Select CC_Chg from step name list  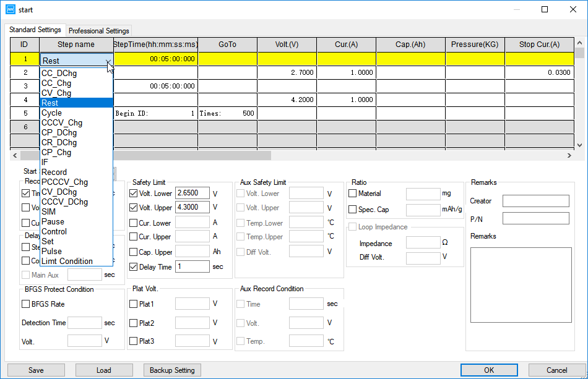click(76, 83)
